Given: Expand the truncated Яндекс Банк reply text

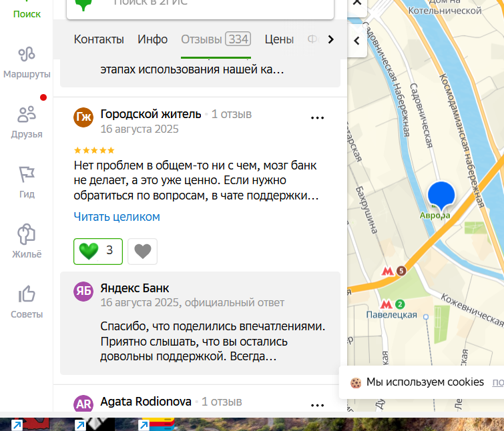Looking at the screenshot, I should 213,342.
